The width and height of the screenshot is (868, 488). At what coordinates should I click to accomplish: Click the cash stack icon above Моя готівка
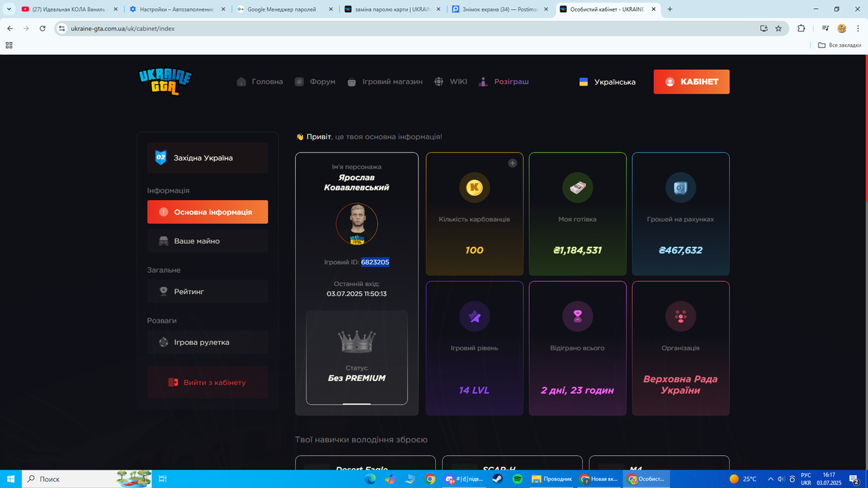pyautogui.click(x=578, y=188)
